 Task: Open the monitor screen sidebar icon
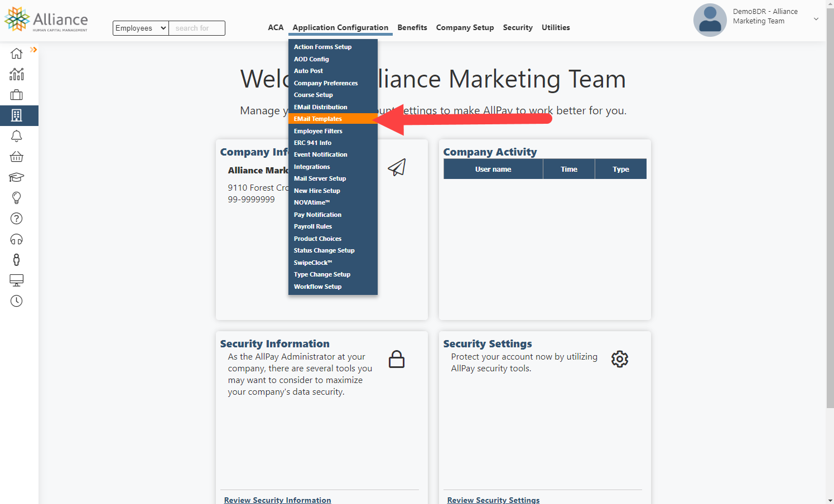(17, 280)
